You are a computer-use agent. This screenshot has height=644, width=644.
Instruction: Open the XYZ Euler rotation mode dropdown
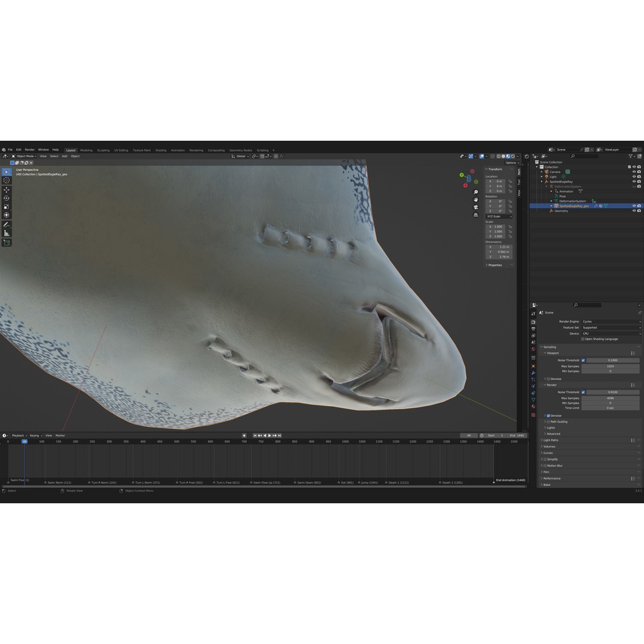(499, 216)
